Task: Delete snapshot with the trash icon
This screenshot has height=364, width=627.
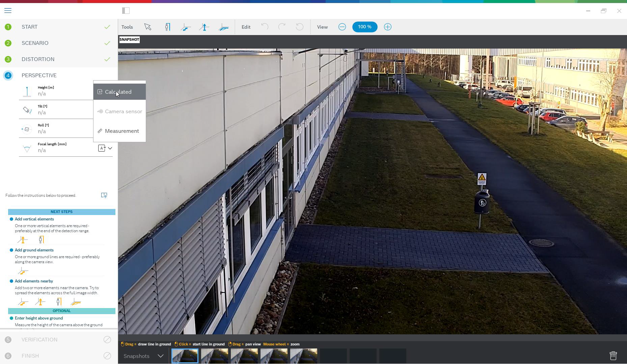Action: tap(613, 356)
